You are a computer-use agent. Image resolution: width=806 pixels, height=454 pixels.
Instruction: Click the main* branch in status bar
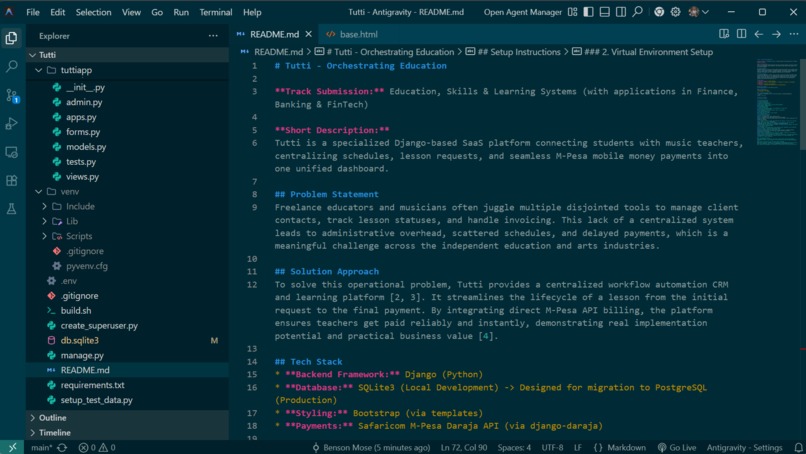(41, 447)
